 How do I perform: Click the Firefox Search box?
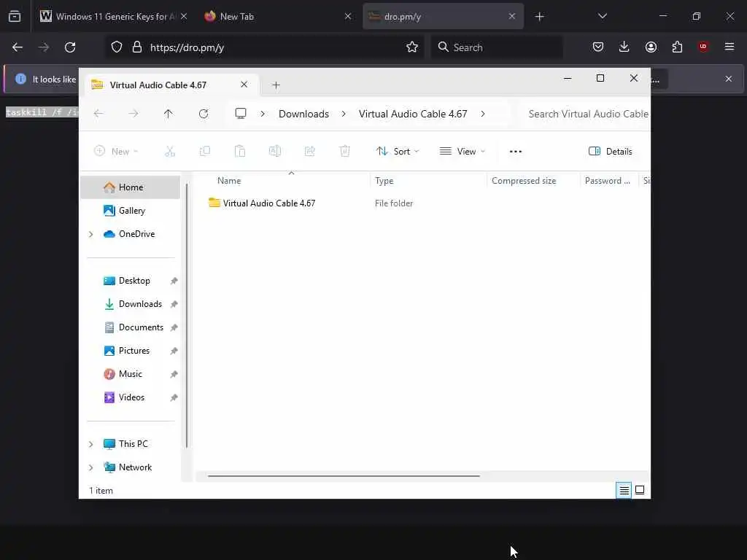coord(498,47)
